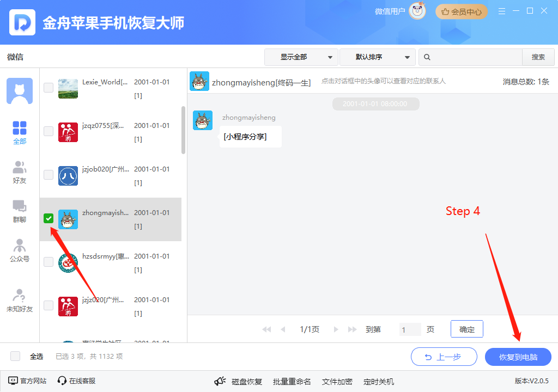Click the 2001-01-01 08:00:00 timestamp label

pyautogui.click(x=375, y=104)
